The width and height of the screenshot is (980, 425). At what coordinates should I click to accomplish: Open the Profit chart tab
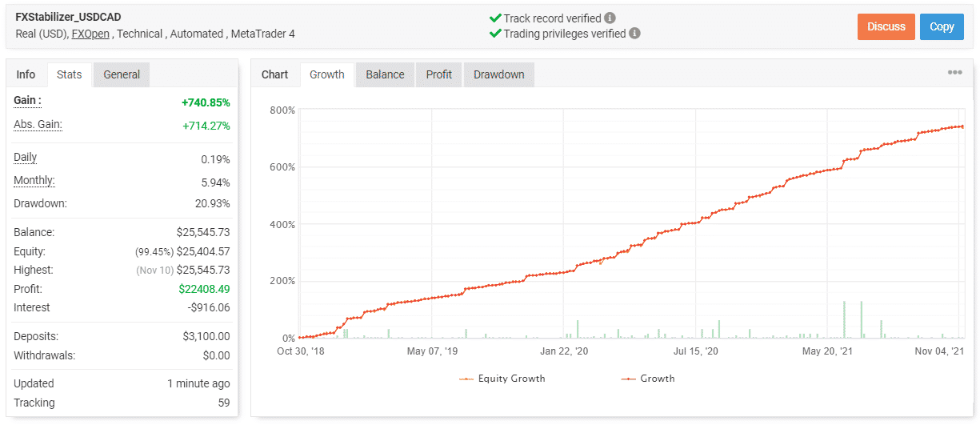[438, 74]
